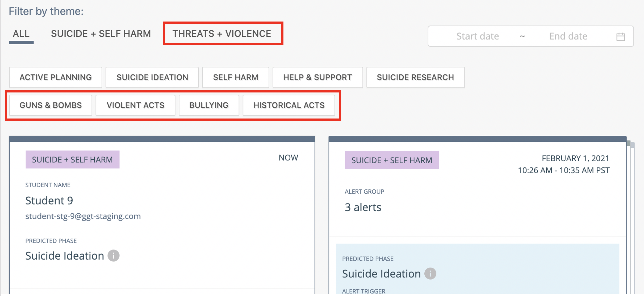644x296 pixels.
Task: Click the Student 9 name
Action: click(x=49, y=201)
